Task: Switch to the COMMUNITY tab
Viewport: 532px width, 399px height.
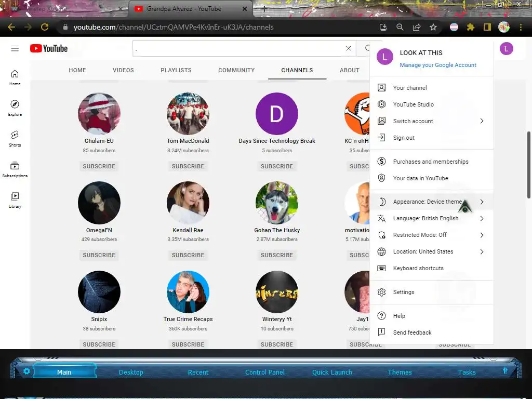Action: (236, 70)
